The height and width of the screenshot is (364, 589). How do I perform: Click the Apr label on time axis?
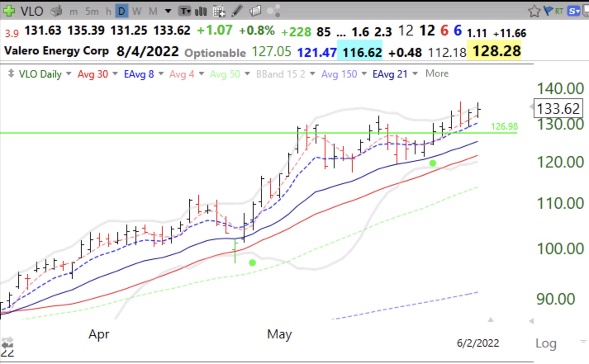99,334
